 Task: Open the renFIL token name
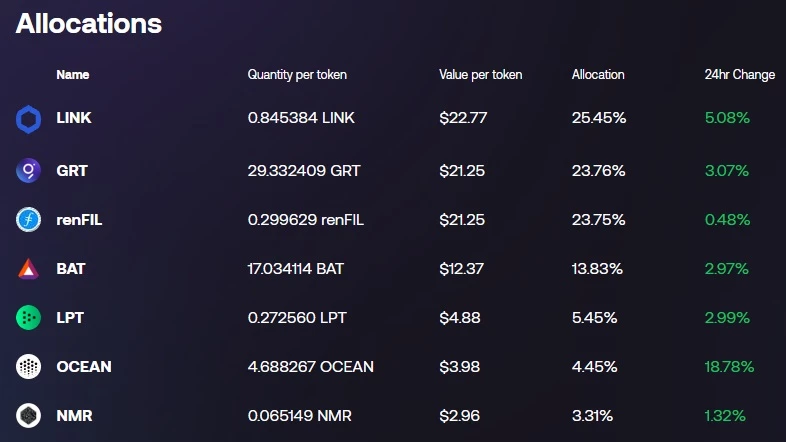[79, 219]
